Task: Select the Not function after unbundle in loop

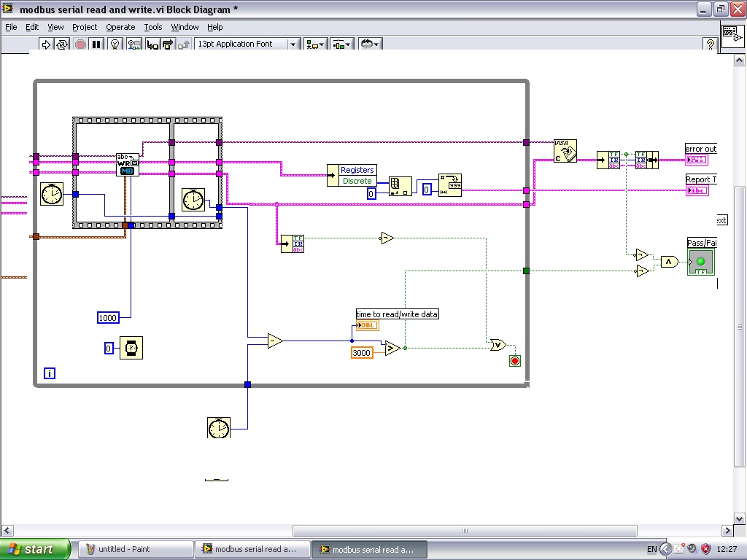Action: click(x=387, y=238)
